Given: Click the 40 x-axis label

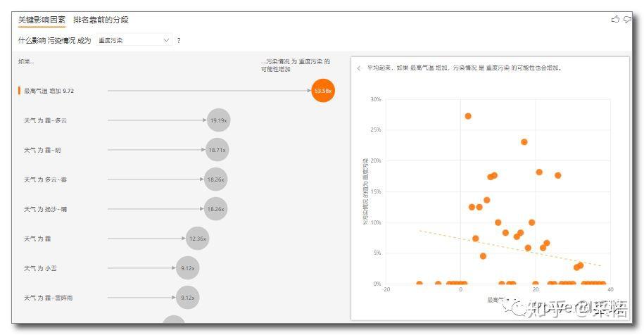Looking at the screenshot, I should 610,289.
